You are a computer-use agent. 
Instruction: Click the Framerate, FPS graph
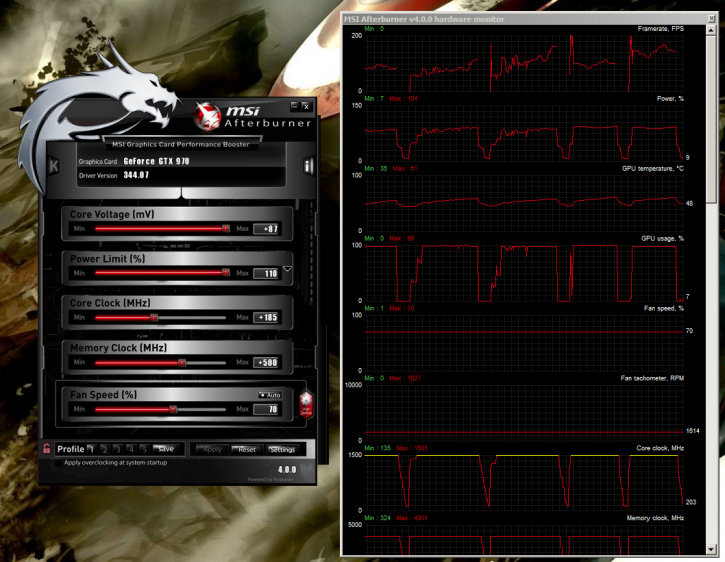[x=524, y=63]
